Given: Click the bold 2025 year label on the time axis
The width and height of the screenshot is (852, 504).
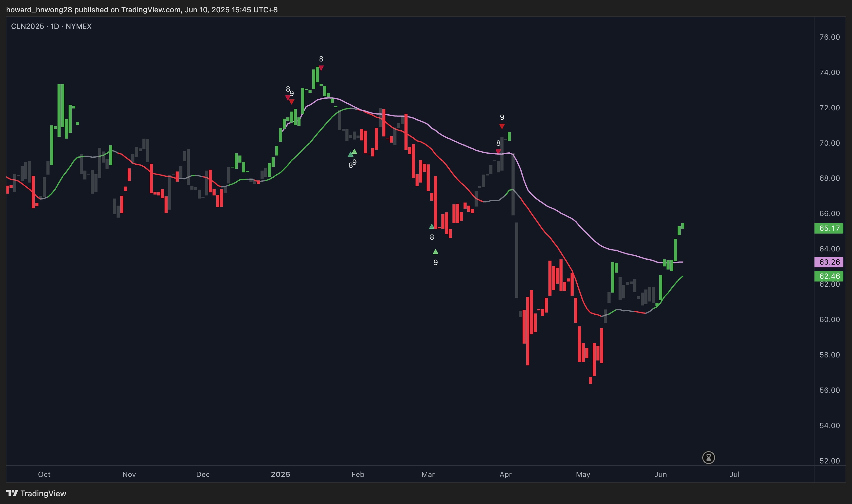Looking at the screenshot, I should [x=281, y=474].
